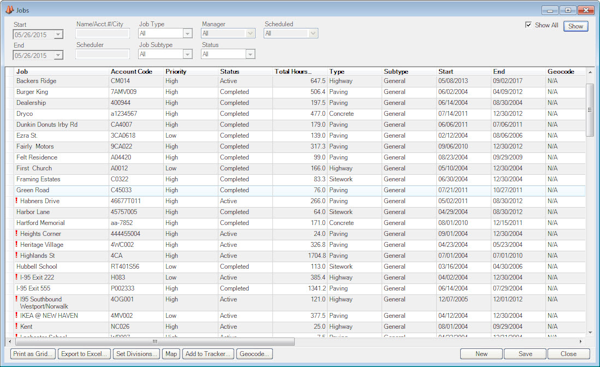The height and width of the screenshot is (367, 600).
Task: Select the Dryco job row
Action: (300, 114)
